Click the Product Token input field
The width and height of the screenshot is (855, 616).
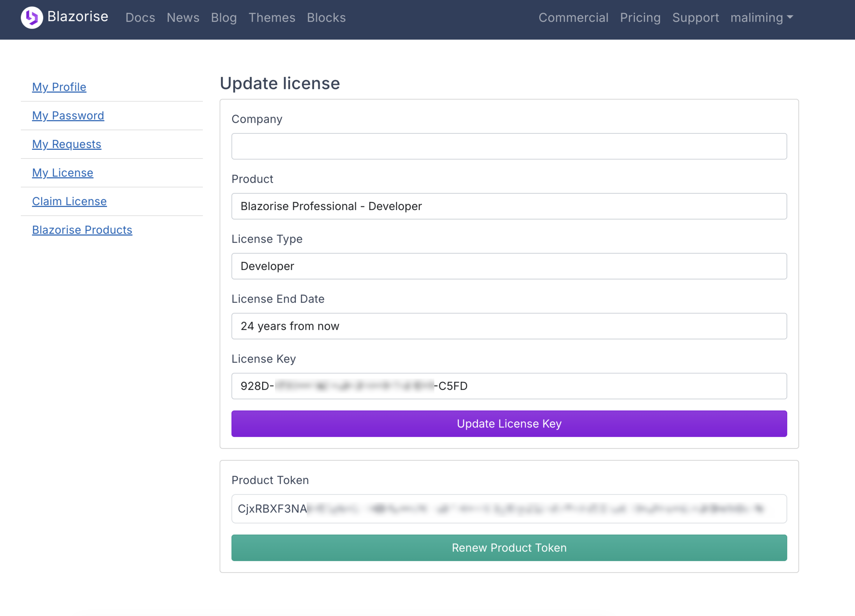coord(509,509)
